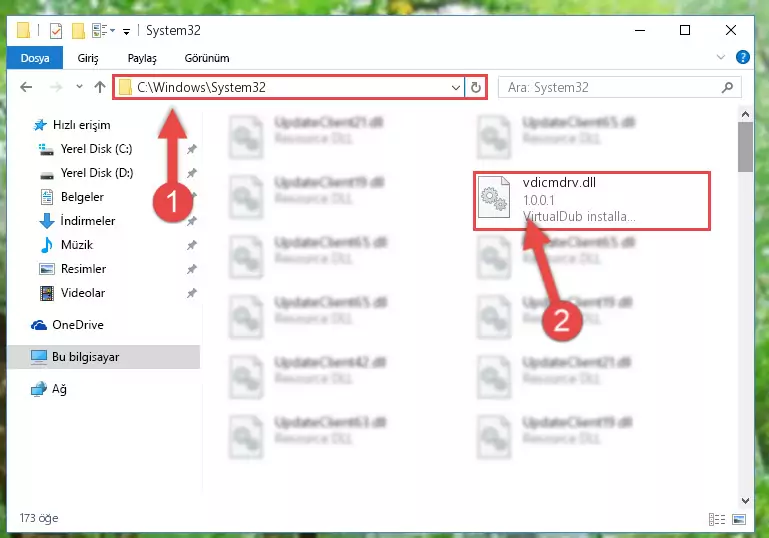This screenshot has height=538, width=769.
Task: Click the Videolar film strip icon
Action: tap(47, 293)
